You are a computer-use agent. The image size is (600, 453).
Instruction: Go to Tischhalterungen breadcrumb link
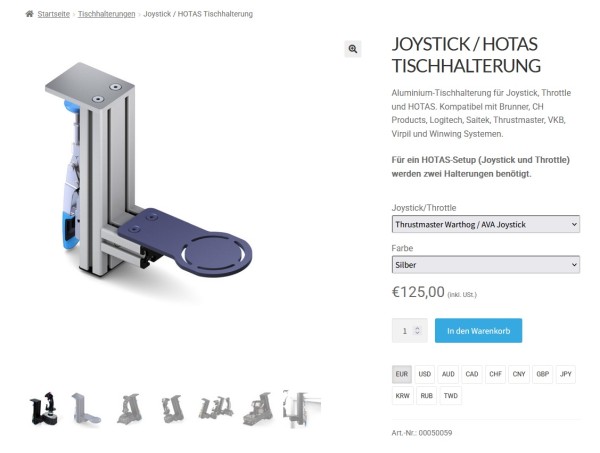[x=106, y=14]
